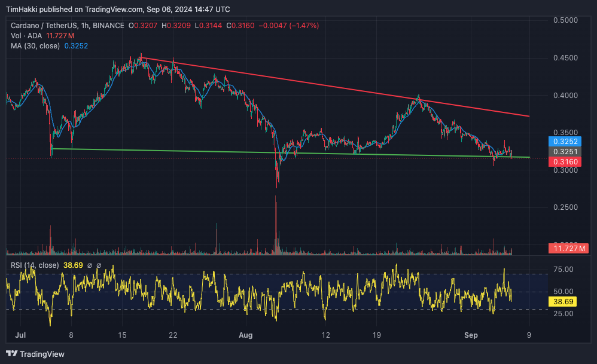Image resolution: width=597 pixels, height=364 pixels.
Task: Select the MA (30, close) indicator label
Action: [x=35, y=45]
